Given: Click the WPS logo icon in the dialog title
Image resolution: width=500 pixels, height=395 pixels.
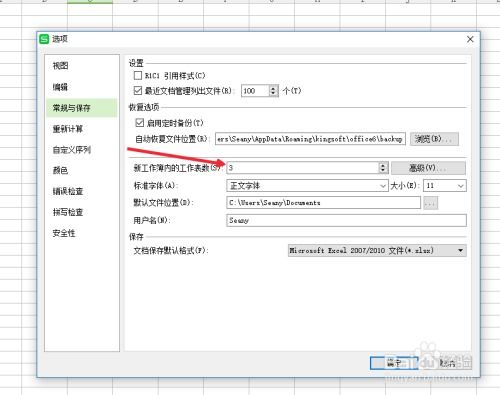Looking at the screenshot, I should (x=44, y=39).
